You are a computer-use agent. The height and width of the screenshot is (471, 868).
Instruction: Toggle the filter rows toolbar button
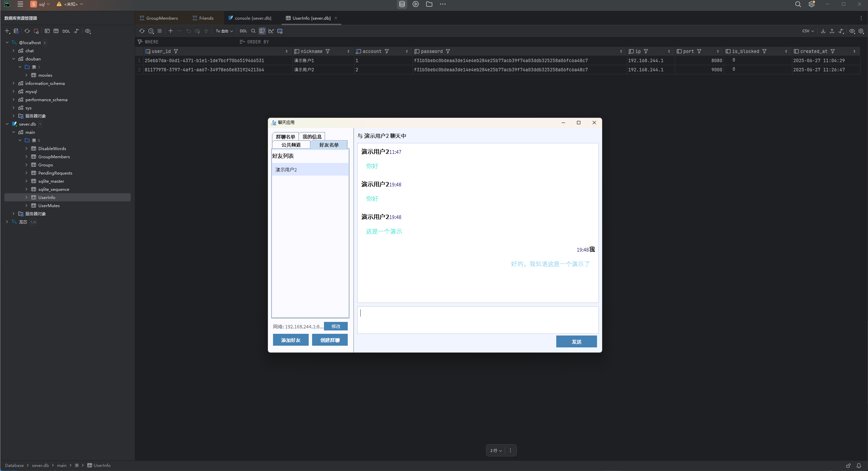point(262,31)
